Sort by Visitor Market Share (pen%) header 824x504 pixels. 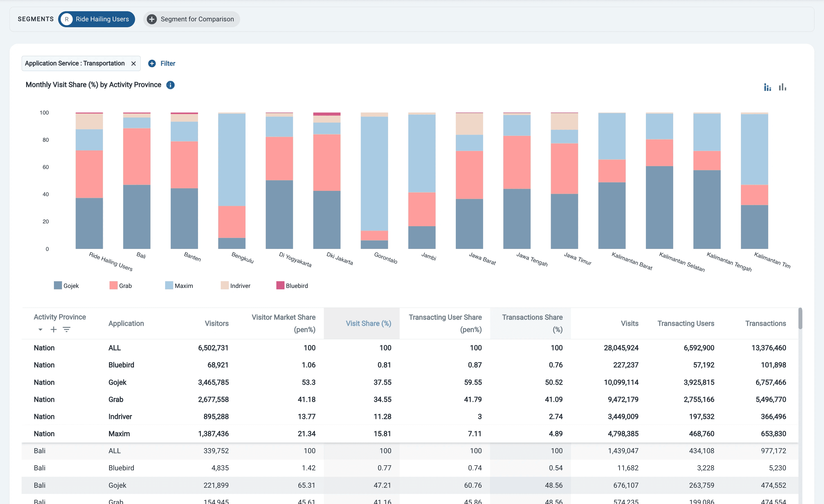tap(283, 324)
